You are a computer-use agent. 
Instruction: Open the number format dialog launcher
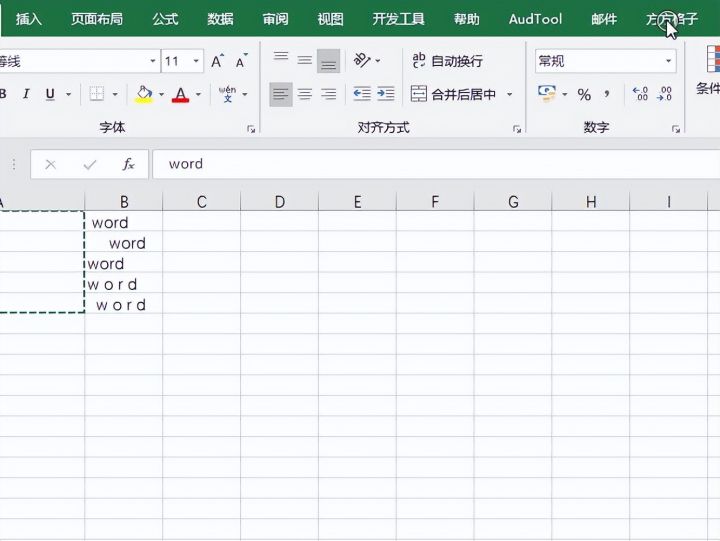[675, 129]
